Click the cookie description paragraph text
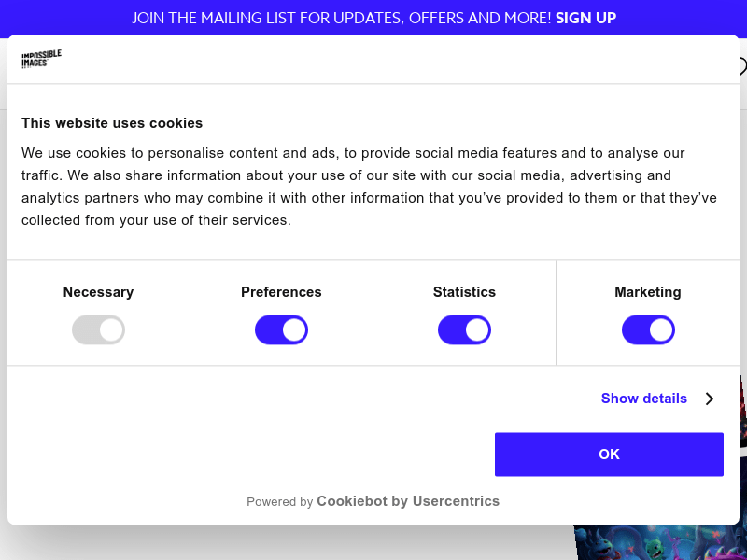This screenshot has height=560, width=747. (x=369, y=187)
